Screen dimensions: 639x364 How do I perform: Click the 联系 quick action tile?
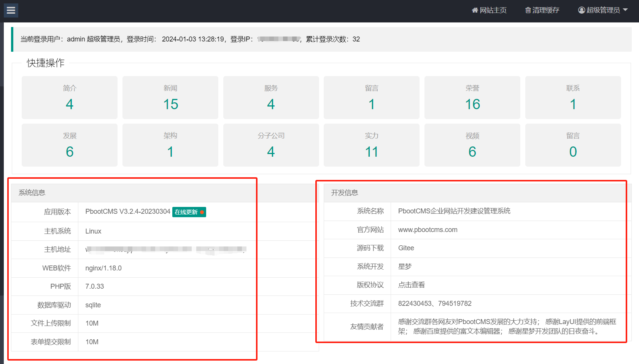(x=573, y=98)
